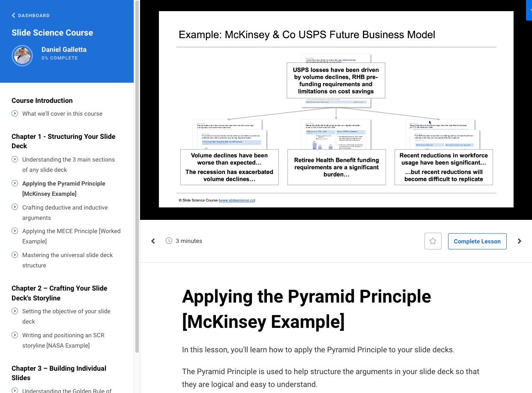532x393 pixels.
Task: Open "Setting the objective of your slide deck" lesson
Action: pyautogui.click(x=66, y=316)
